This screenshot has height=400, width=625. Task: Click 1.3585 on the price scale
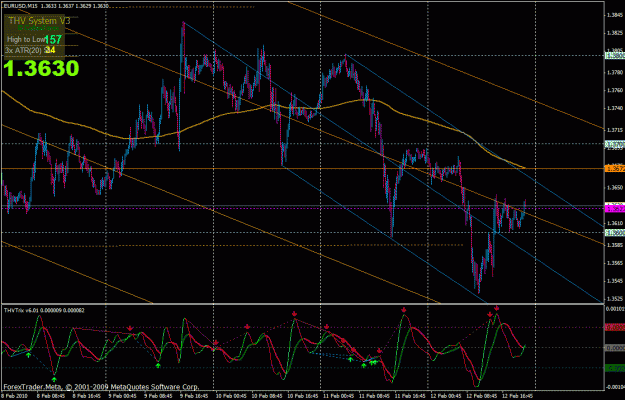coord(614,245)
